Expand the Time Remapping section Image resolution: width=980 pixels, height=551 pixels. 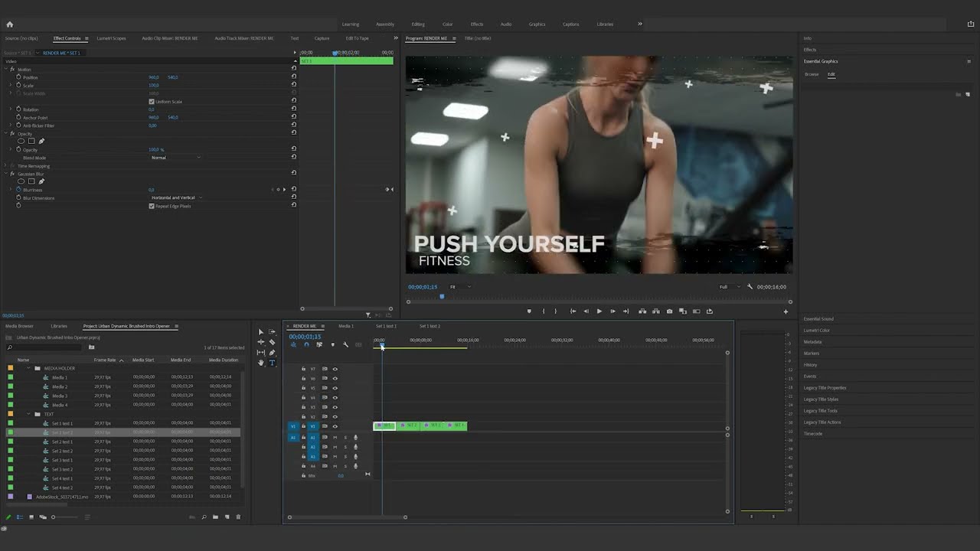point(6,166)
